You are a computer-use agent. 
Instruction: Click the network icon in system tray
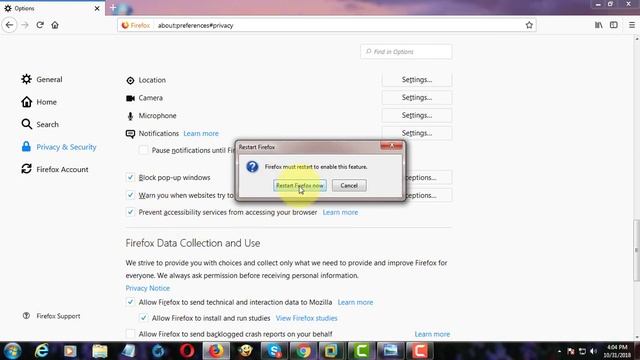[x=582, y=351]
